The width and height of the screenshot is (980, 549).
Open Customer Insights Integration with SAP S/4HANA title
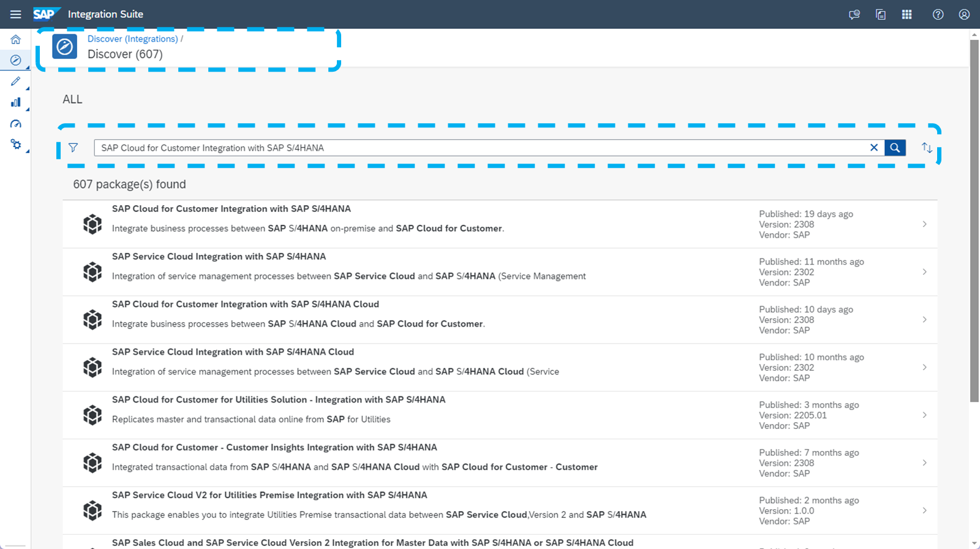click(274, 448)
